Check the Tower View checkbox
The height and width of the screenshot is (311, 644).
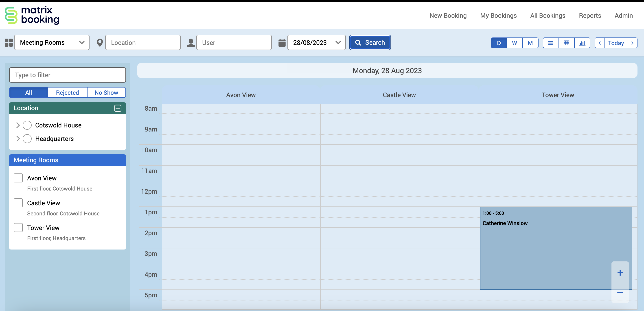pyautogui.click(x=18, y=228)
